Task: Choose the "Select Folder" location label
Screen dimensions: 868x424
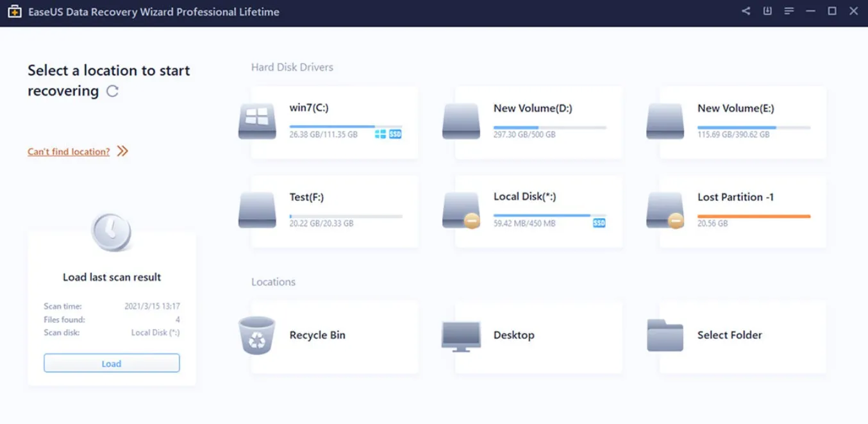Action: [730, 335]
